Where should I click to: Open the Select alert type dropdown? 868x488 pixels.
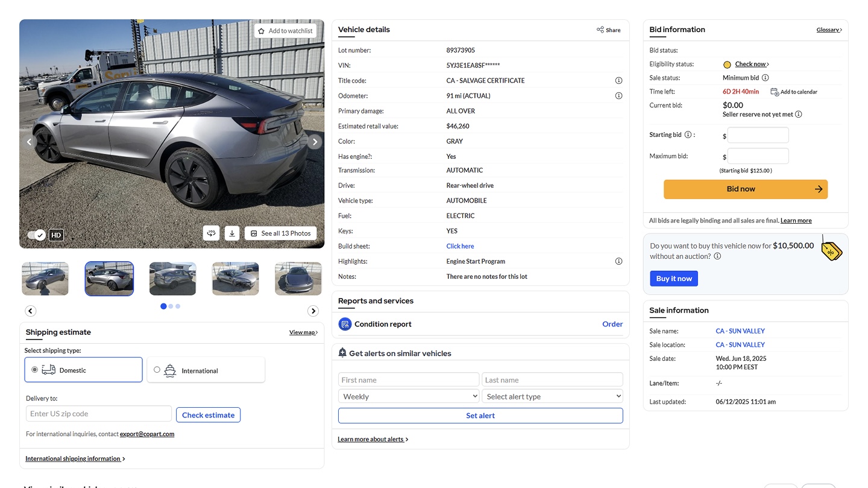[x=552, y=396]
